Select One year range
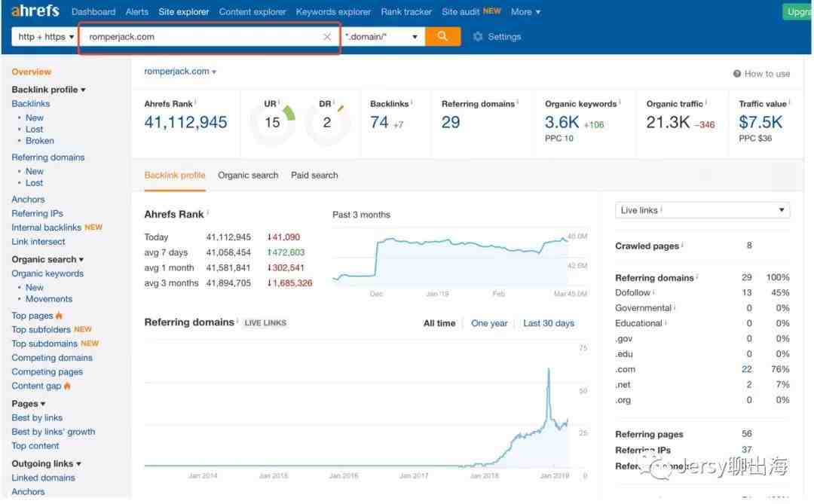The width and height of the screenshot is (814, 504). coord(489,323)
